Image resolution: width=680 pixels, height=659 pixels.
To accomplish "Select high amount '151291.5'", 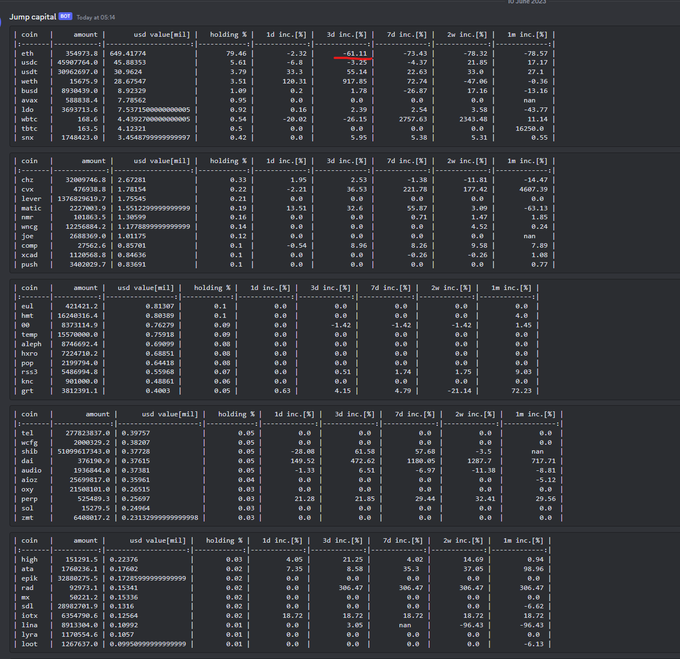I will [x=82, y=560].
